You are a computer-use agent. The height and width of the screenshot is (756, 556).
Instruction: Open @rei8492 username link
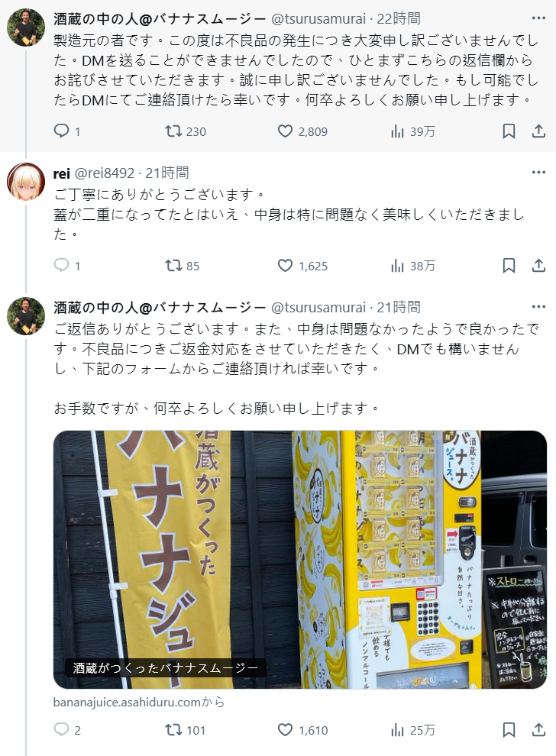point(104,173)
